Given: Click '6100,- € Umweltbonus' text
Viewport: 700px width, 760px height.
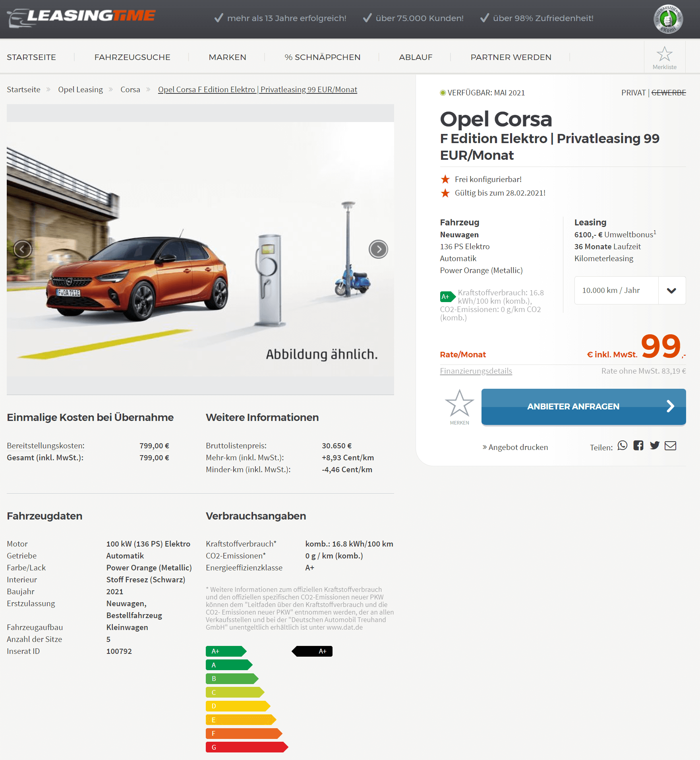Looking at the screenshot, I should (615, 234).
